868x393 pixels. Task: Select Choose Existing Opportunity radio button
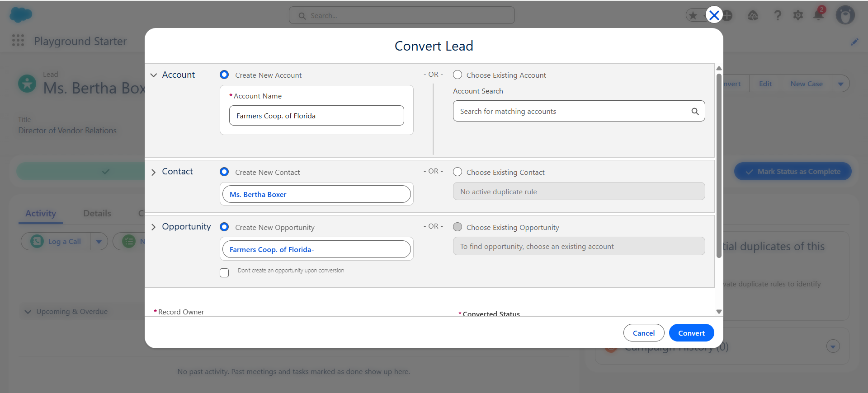tap(458, 227)
